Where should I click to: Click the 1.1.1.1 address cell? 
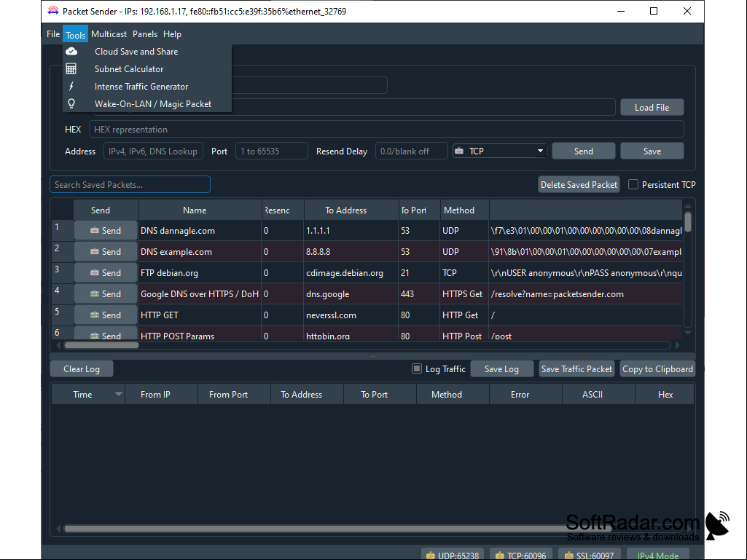tap(351, 230)
